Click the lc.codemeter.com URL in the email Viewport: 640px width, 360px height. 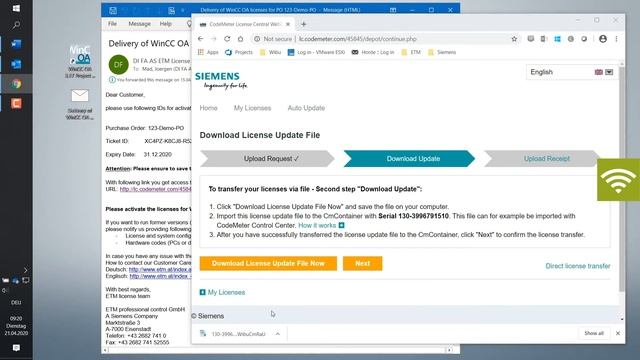click(x=155, y=189)
